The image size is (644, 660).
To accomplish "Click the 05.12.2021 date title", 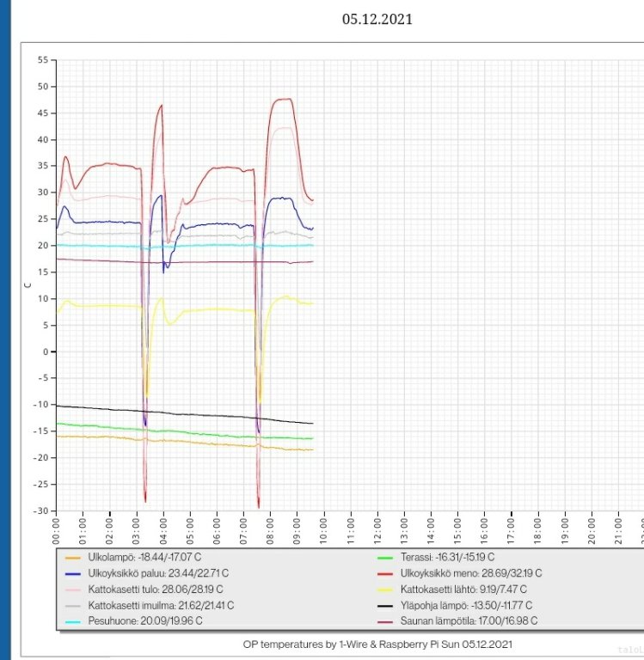I will click(x=377, y=18).
